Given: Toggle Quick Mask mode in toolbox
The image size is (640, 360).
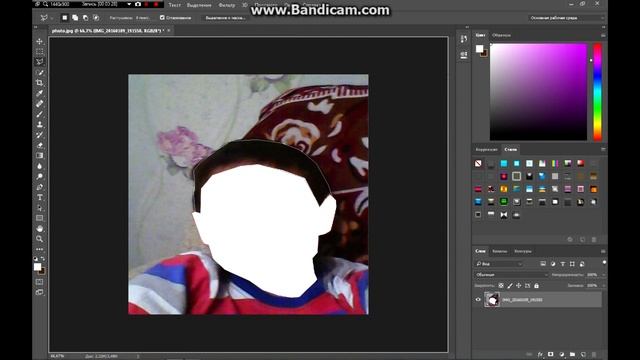Looking at the screenshot, I should tap(40, 282).
